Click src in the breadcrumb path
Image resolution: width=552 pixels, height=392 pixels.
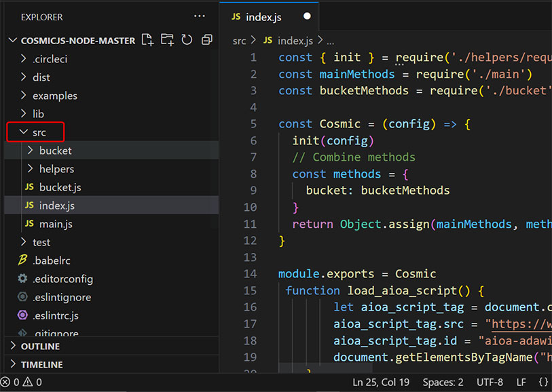240,41
